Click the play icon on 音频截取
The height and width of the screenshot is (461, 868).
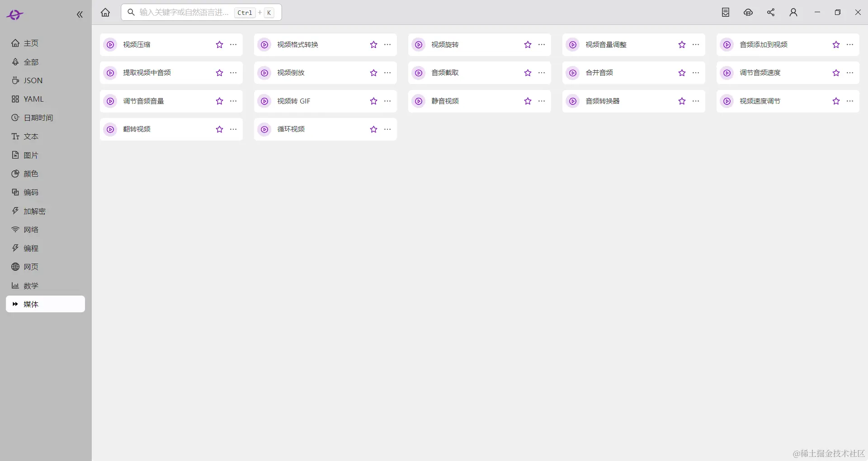click(x=419, y=73)
